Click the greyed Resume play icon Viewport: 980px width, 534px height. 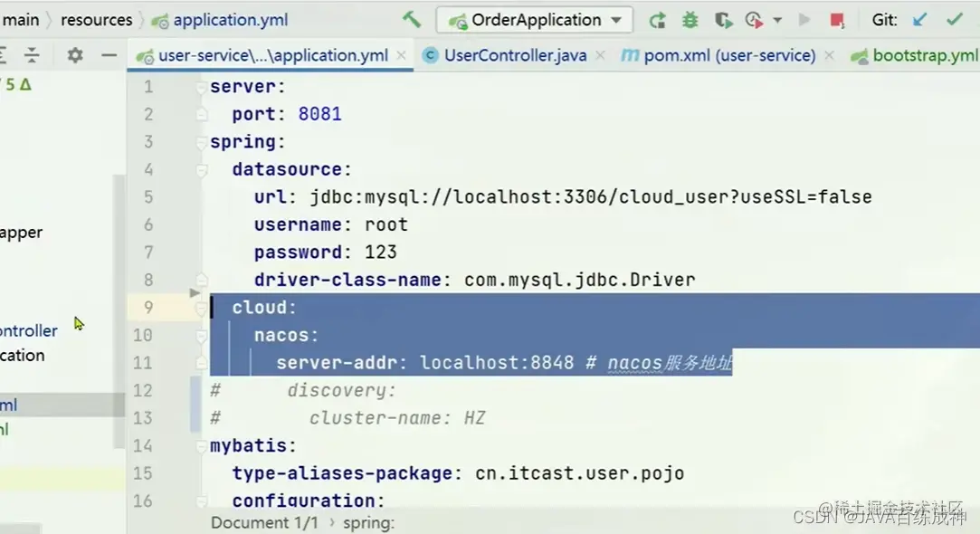[804, 20]
